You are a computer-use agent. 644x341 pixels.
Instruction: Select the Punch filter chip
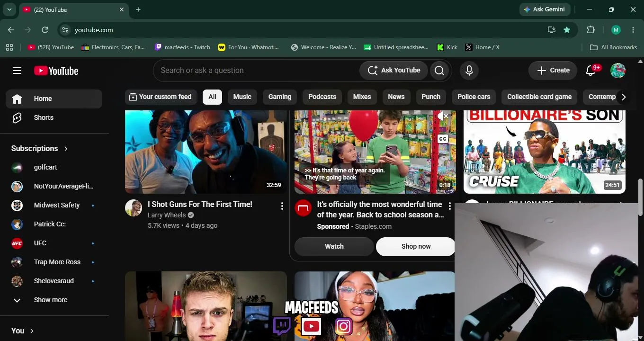click(431, 97)
